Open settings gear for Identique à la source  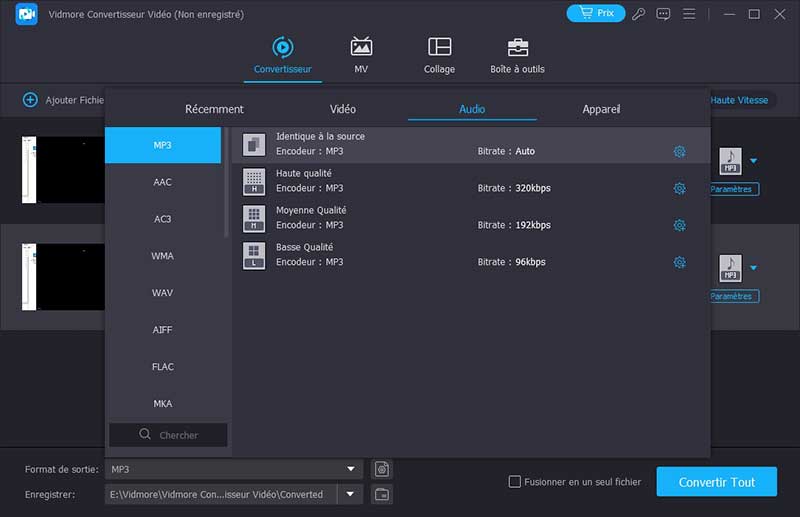point(679,152)
